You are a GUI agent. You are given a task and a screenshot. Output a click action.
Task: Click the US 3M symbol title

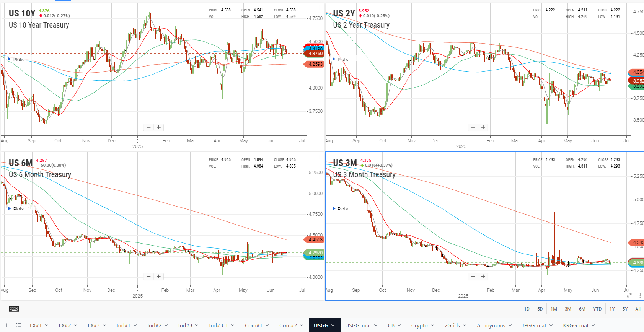click(345, 163)
